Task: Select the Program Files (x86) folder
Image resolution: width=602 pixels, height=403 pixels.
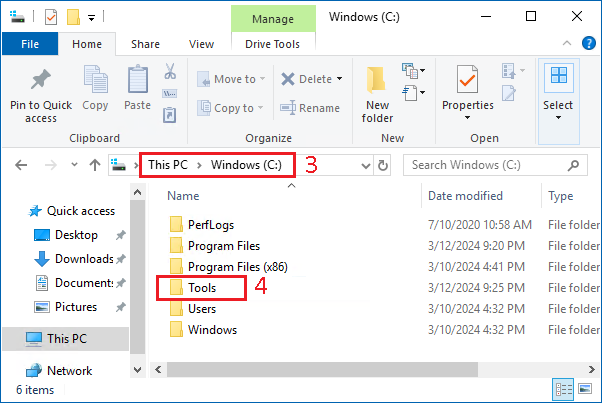Action: tap(228, 267)
